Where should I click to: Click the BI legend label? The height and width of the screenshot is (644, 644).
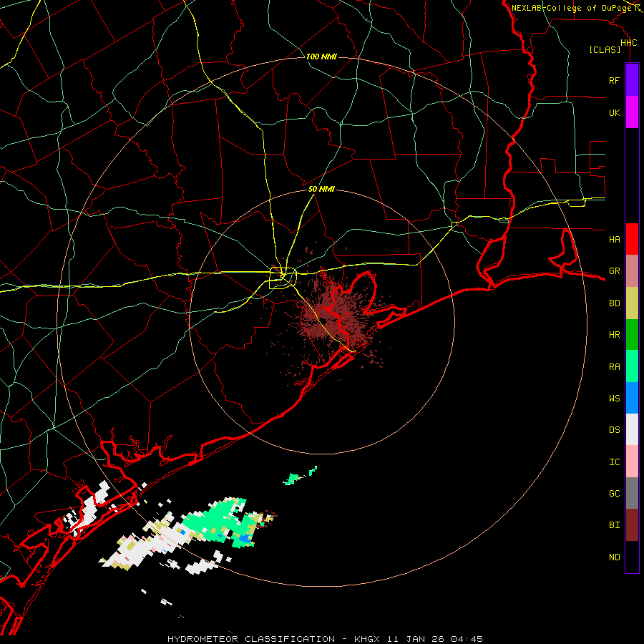(615, 525)
